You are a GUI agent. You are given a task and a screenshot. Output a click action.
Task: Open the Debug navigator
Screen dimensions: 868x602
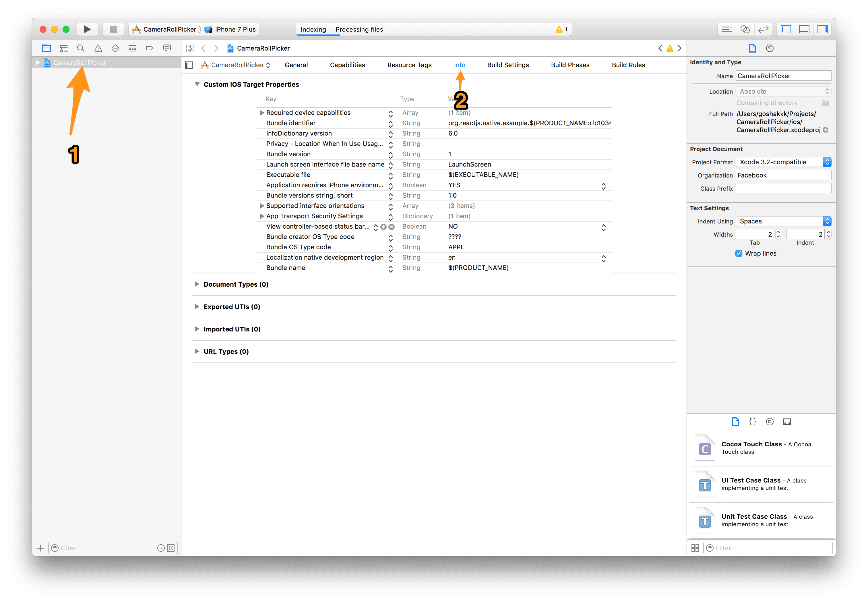[x=133, y=48]
